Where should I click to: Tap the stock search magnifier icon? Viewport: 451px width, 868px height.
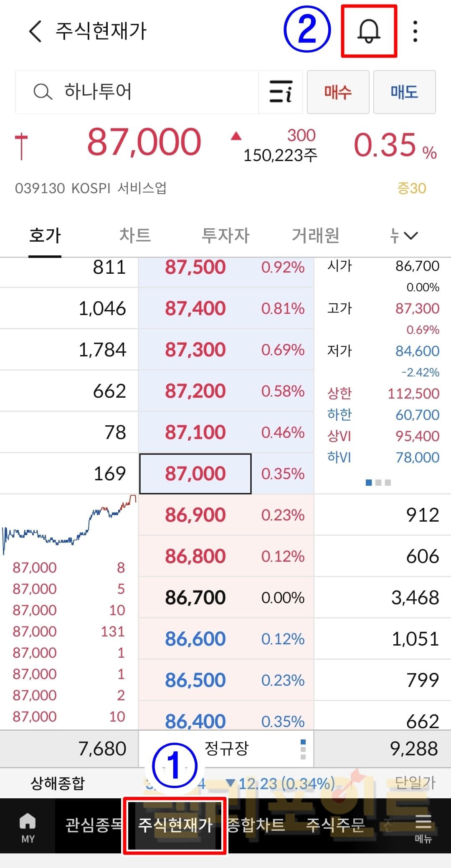[x=43, y=92]
